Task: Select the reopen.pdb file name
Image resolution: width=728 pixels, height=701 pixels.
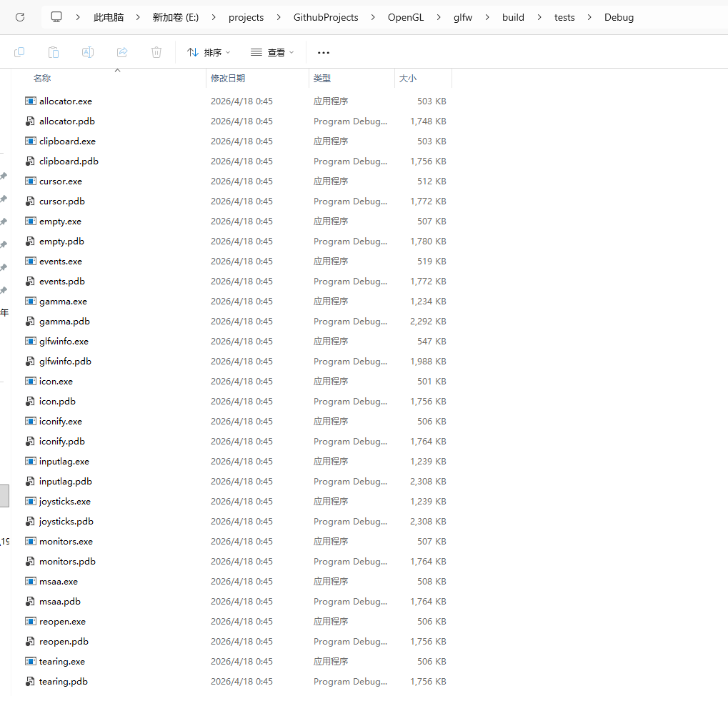Action: pos(64,642)
